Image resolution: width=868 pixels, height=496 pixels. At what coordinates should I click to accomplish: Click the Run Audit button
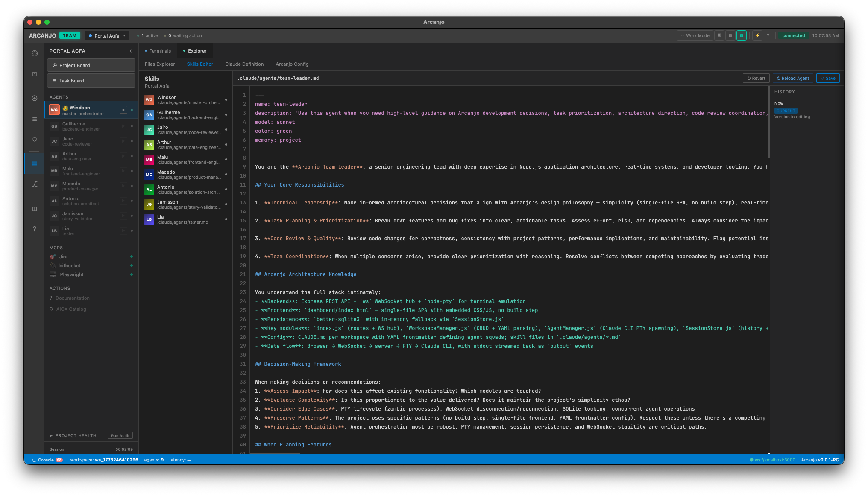120,435
